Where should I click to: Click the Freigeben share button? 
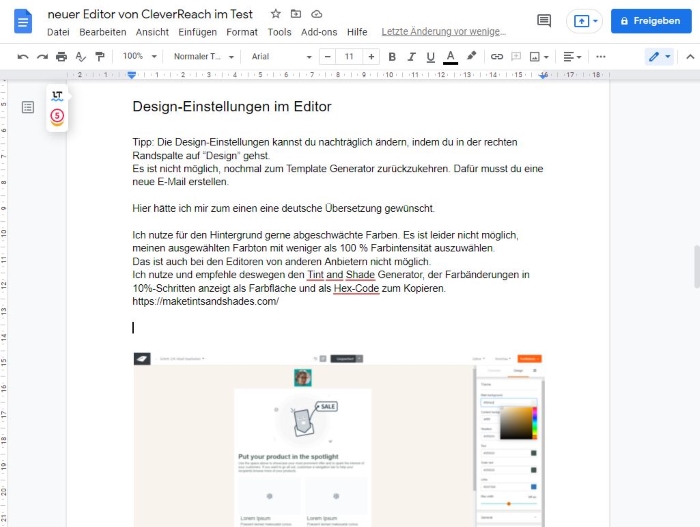pos(651,21)
